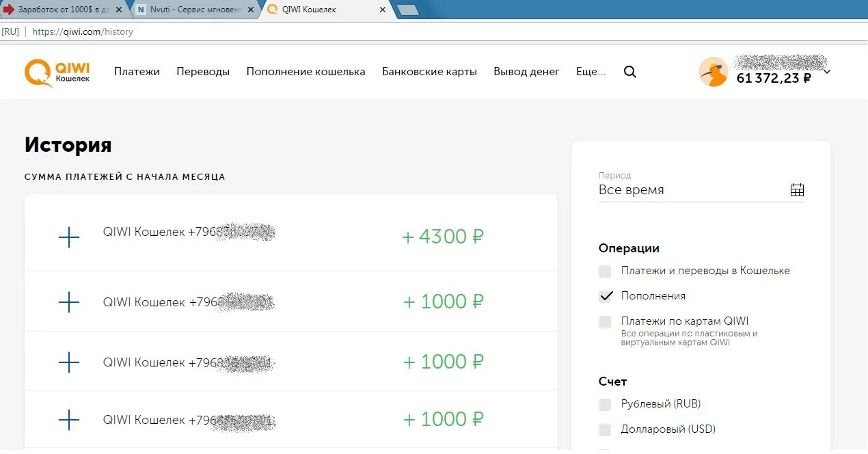This screenshot has height=454, width=868.
Task: Uncheck the Пополнения checkbox
Action: [x=605, y=296]
